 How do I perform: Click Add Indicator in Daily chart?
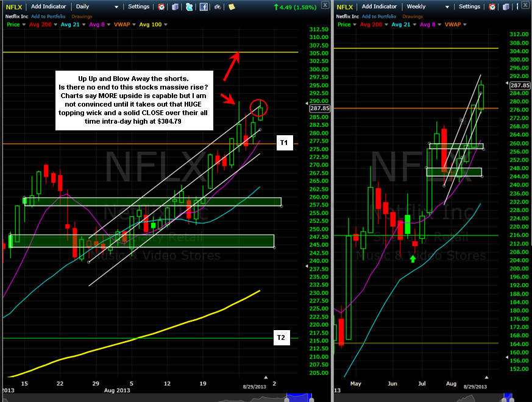49,7
